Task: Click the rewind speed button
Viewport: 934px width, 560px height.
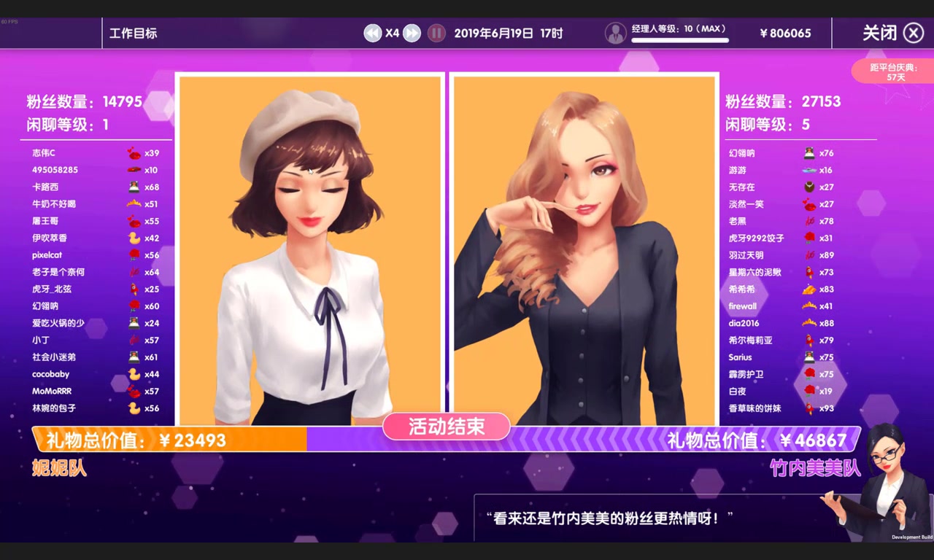Action: click(x=373, y=33)
